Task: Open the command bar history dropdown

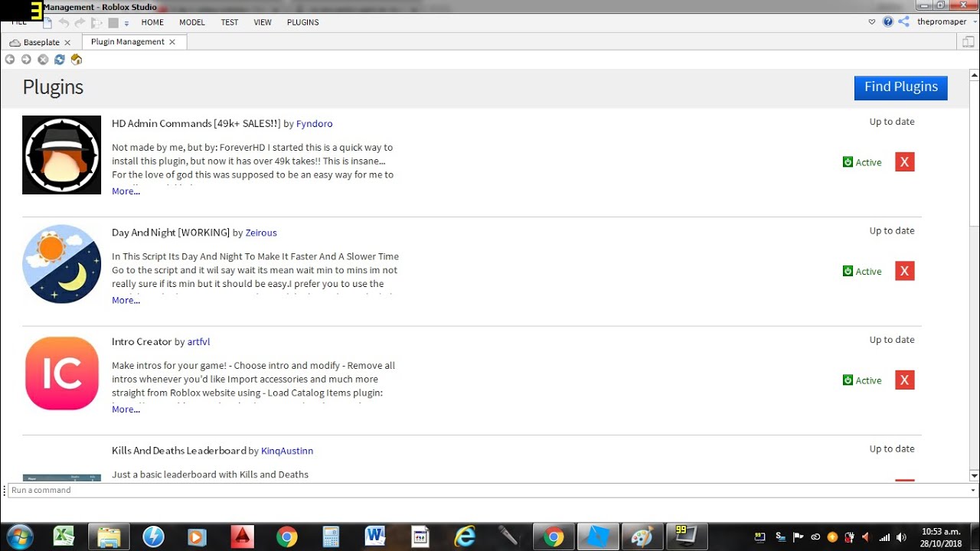Action: 973,491
